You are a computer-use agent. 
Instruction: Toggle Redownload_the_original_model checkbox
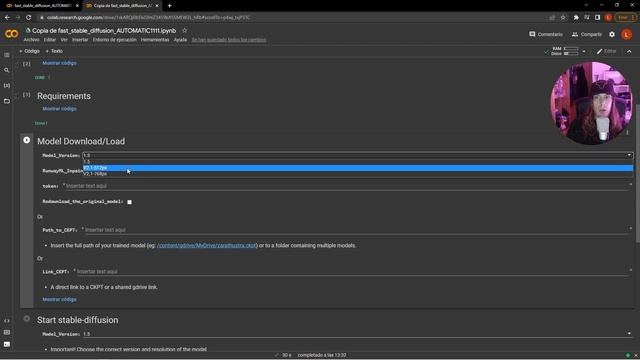tap(129, 202)
